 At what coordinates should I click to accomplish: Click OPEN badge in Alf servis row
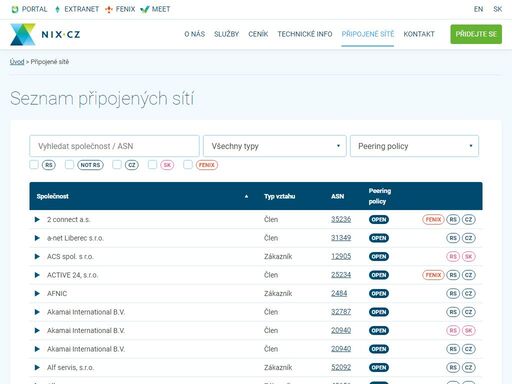(379, 368)
